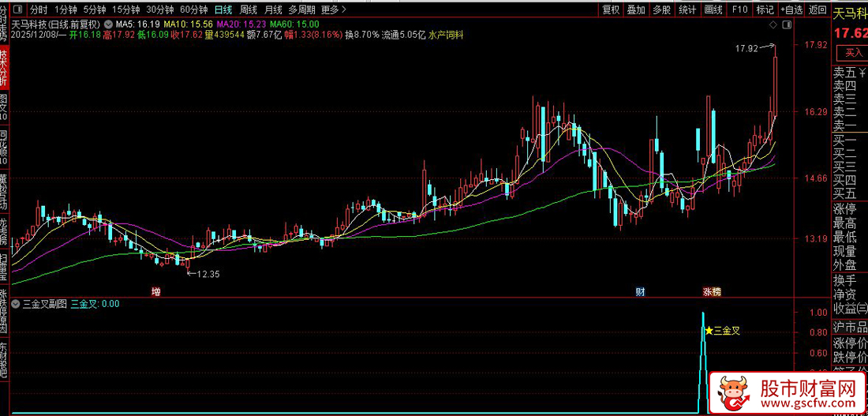
Task: Toggle 复权 price adjustment
Action: (611, 9)
